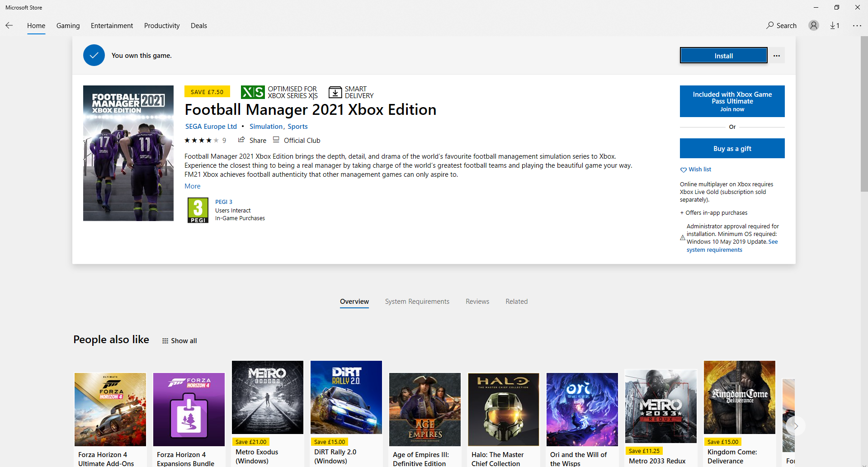
Task: Click the Football Manager 2021 Xbox Edition title
Action: pyautogui.click(x=311, y=110)
